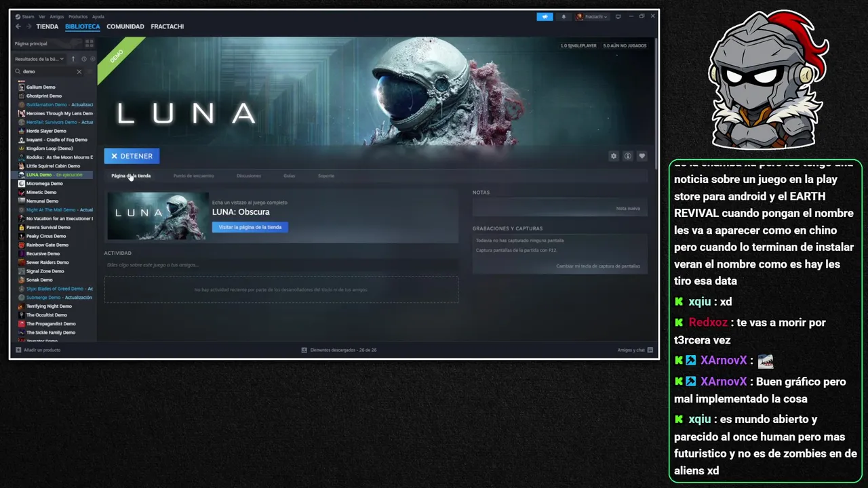Open the FRACTACHI profile section

167,26
